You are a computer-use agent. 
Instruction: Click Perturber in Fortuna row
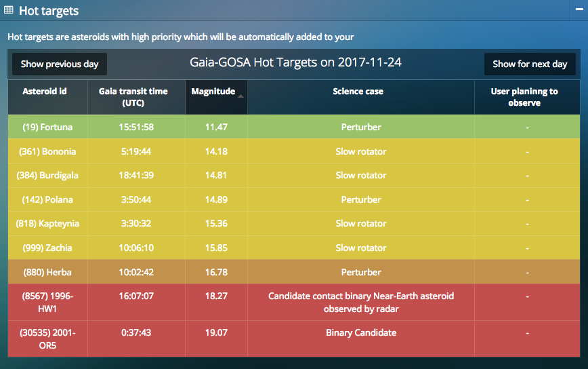[361, 128]
